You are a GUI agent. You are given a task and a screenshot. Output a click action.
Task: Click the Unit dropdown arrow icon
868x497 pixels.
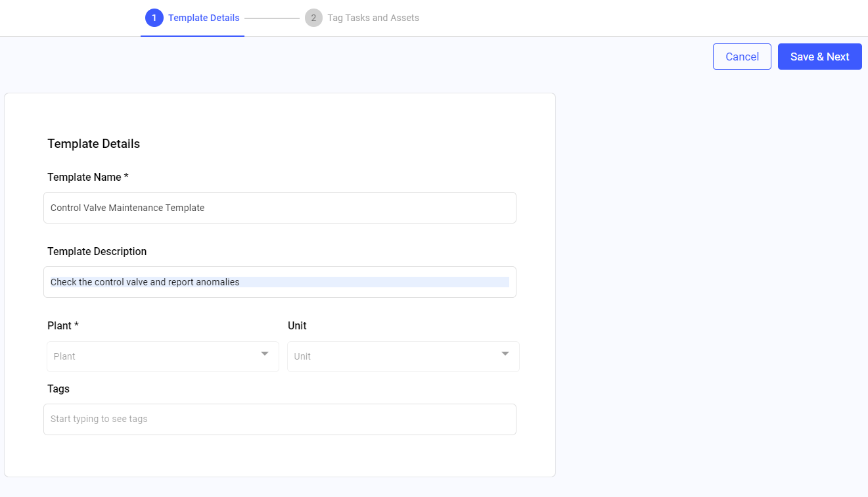(505, 354)
